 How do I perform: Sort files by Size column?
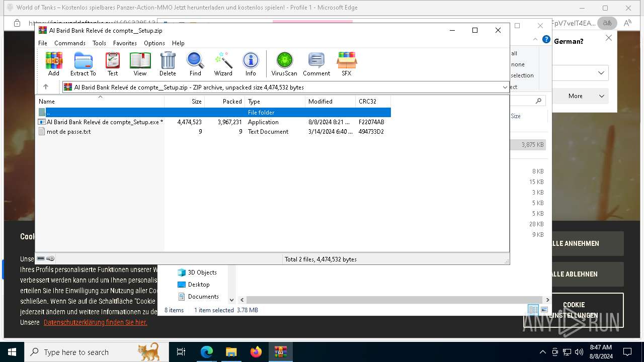click(x=184, y=101)
